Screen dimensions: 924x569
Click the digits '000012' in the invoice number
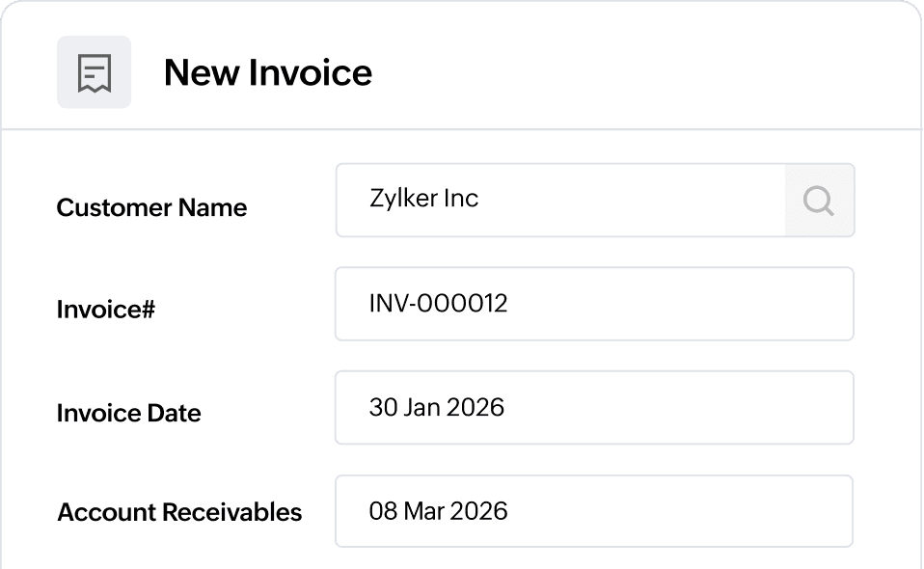463,305
